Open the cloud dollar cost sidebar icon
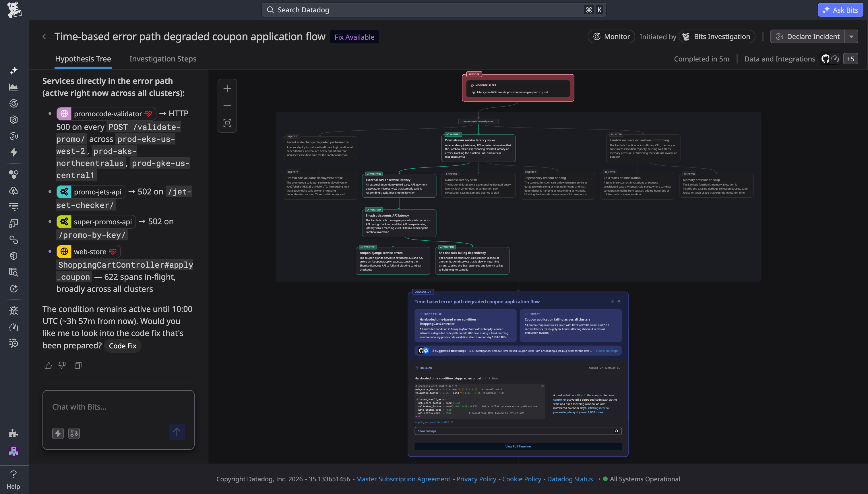This screenshot has width=868, height=494. 13,191
